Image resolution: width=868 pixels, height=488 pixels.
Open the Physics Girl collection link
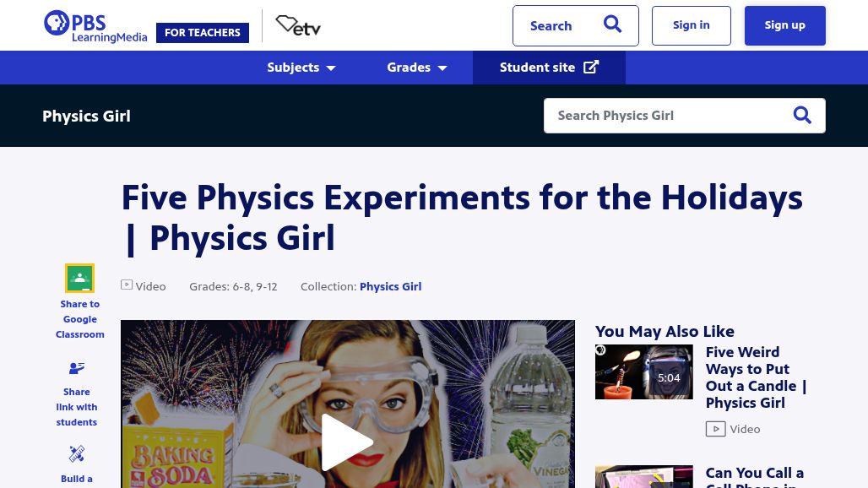(390, 286)
